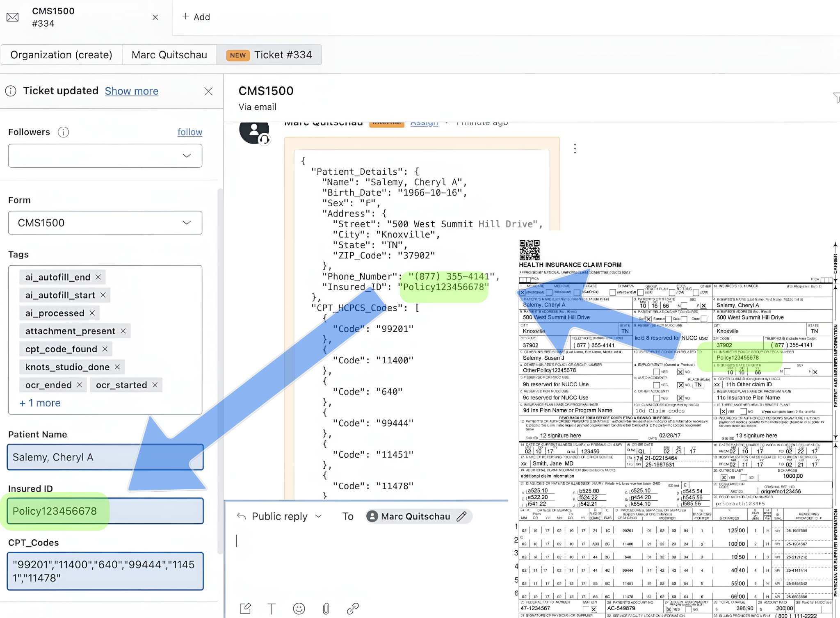Click the Show more link
Screen dimensions: 840x618
[131, 91]
